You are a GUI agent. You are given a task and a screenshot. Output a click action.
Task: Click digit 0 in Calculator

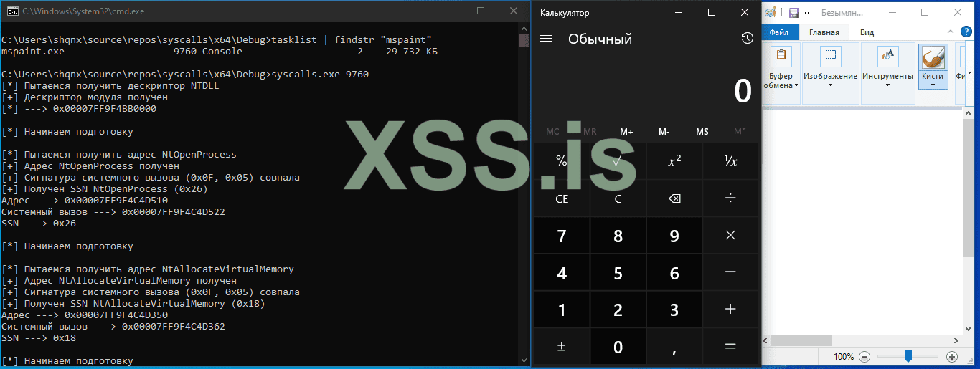point(618,348)
